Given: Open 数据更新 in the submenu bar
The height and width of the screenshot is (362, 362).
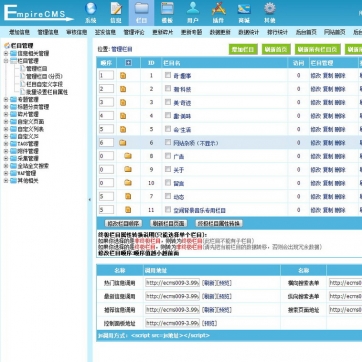Looking at the screenshot, I should [x=220, y=32].
